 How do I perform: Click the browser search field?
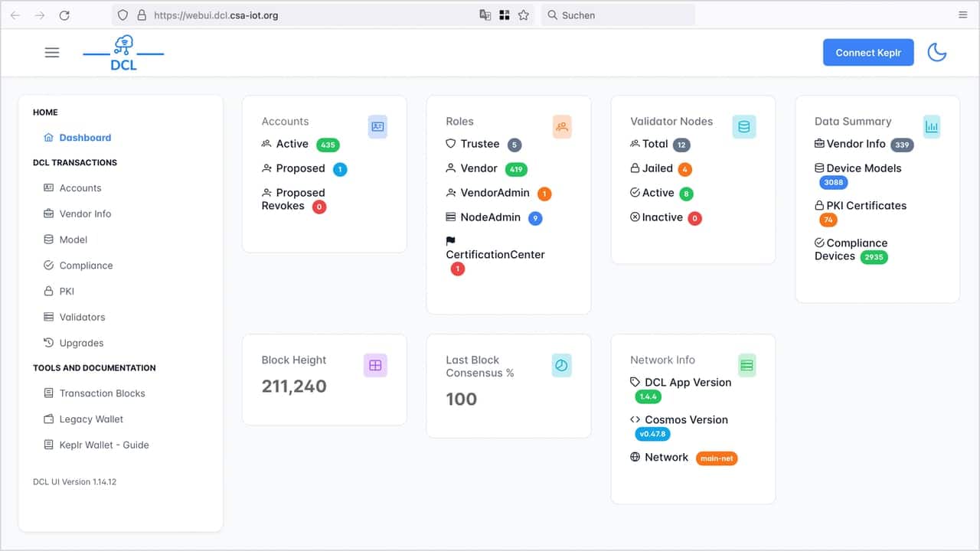620,15
